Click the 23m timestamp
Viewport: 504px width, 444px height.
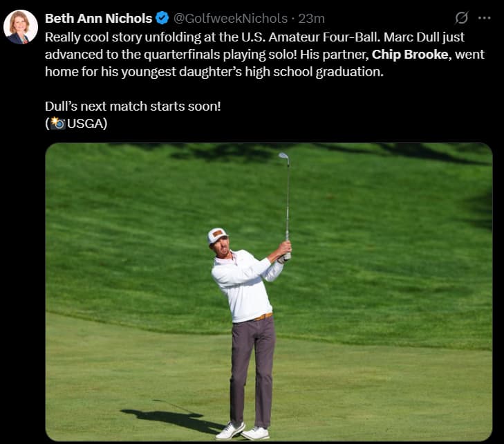(x=311, y=18)
